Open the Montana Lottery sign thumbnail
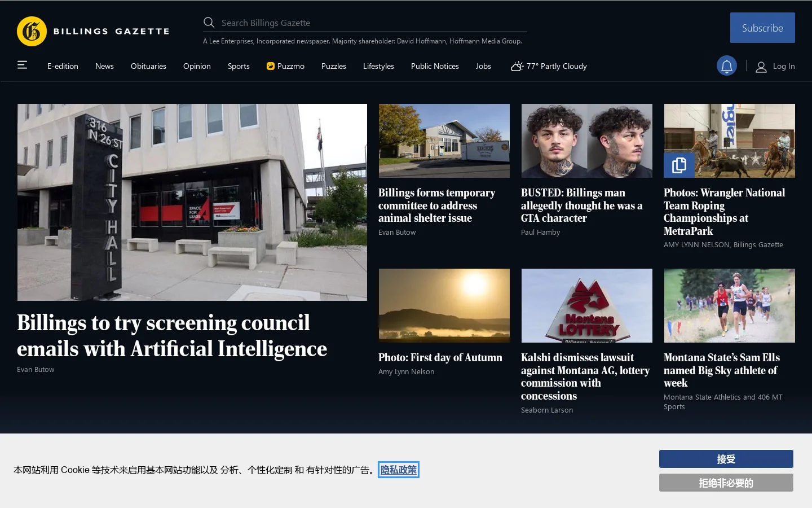The image size is (812, 508). (x=587, y=305)
